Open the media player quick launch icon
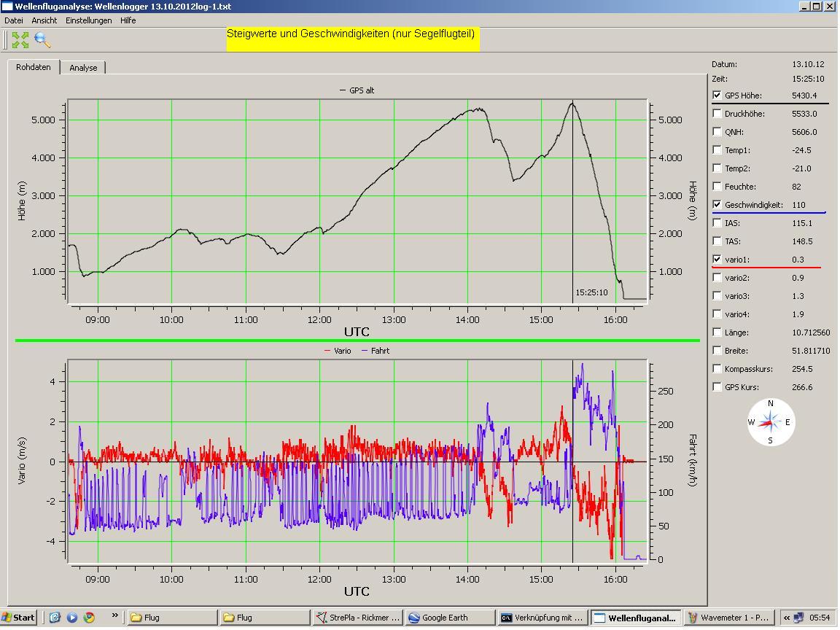The image size is (840, 630). [x=71, y=618]
